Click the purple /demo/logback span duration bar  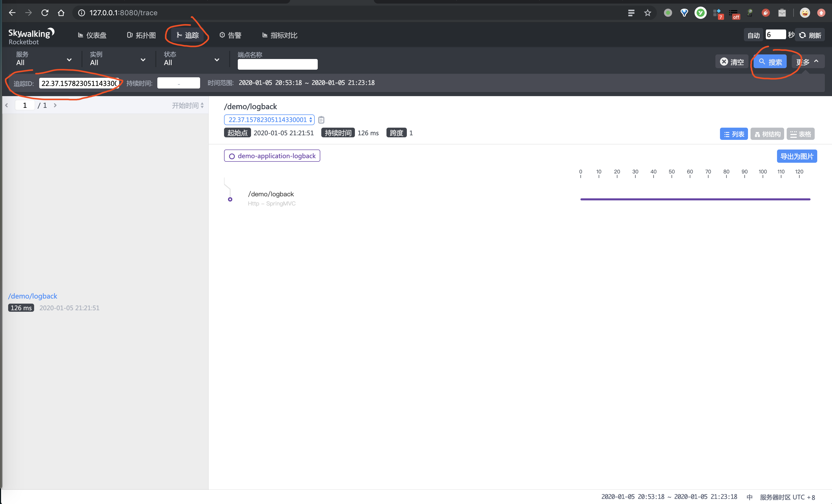click(695, 199)
